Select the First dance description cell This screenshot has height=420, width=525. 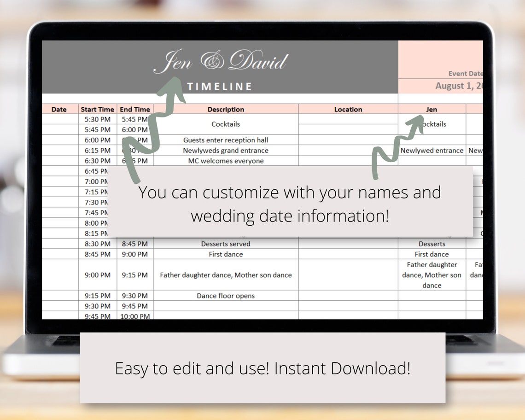(x=226, y=254)
